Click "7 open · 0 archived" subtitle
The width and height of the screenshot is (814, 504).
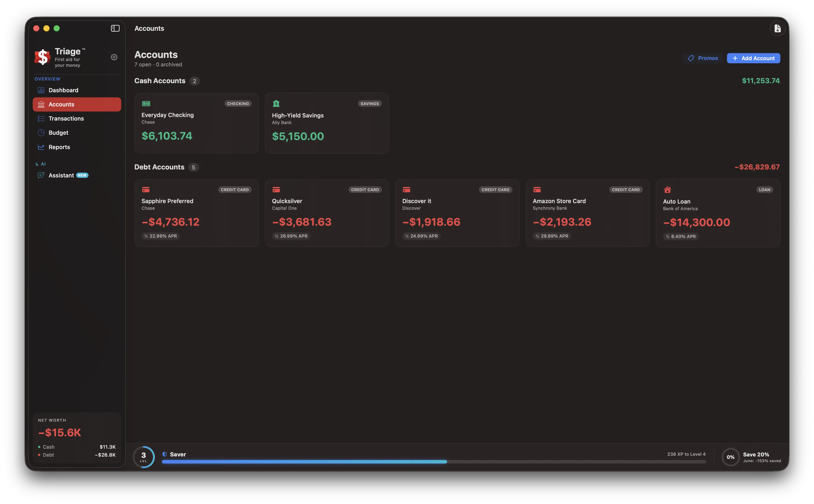click(x=158, y=64)
